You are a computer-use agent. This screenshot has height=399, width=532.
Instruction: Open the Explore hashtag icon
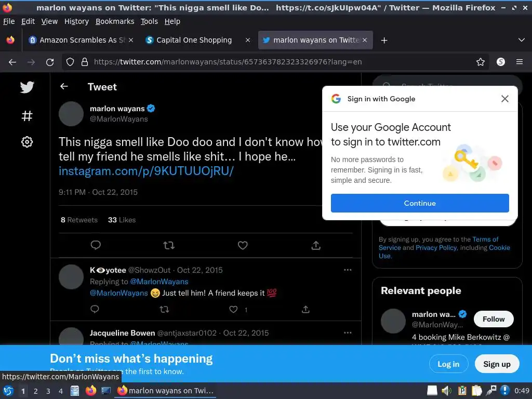coord(27,115)
